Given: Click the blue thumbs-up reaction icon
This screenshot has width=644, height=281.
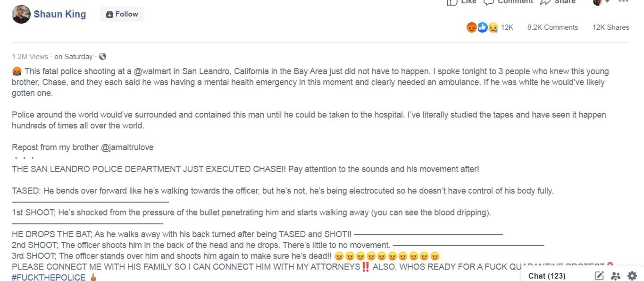Looking at the screenshot, I should [482, 27].
